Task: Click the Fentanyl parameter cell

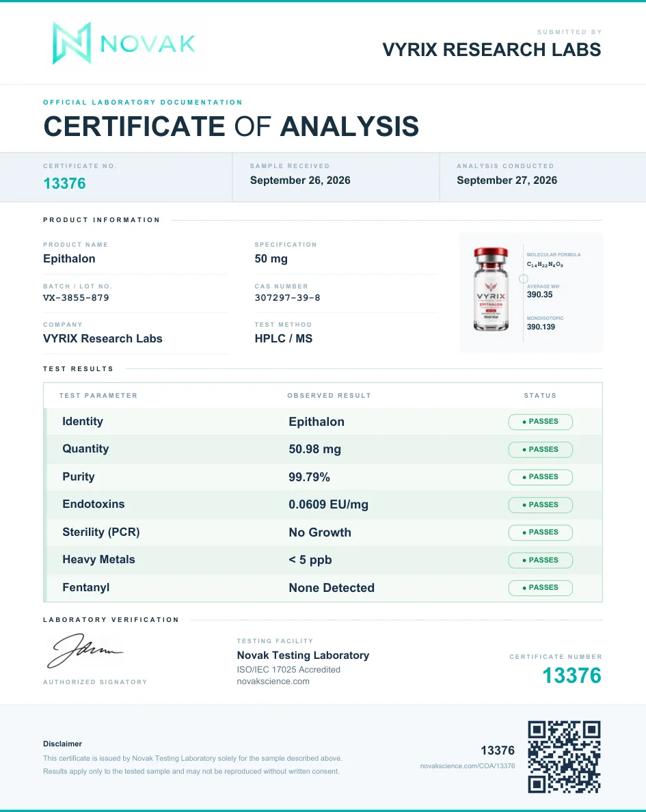Action: click(x=86, y=588)
